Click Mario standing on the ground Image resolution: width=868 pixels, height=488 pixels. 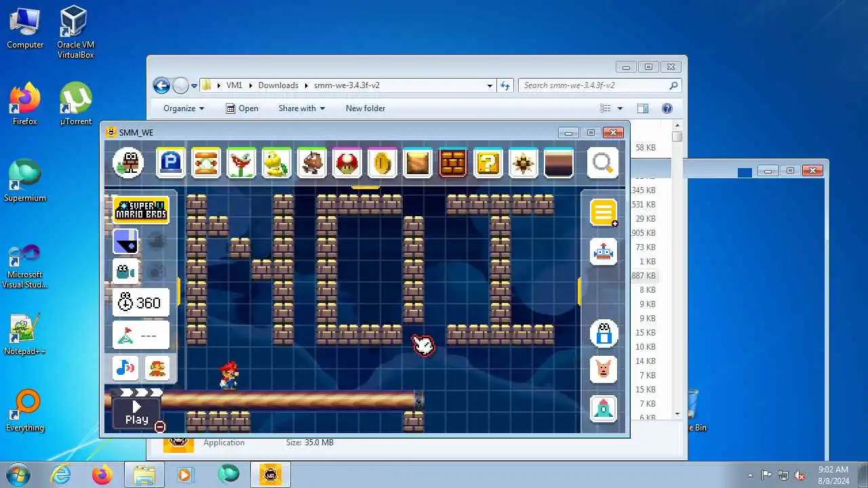click(x=229, y=375)
